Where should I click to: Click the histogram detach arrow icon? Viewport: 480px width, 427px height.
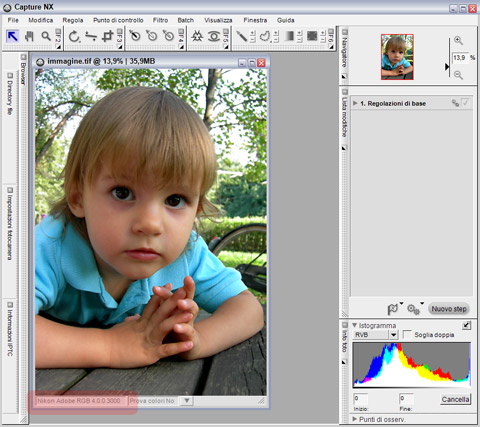click(x=466, y=325)
